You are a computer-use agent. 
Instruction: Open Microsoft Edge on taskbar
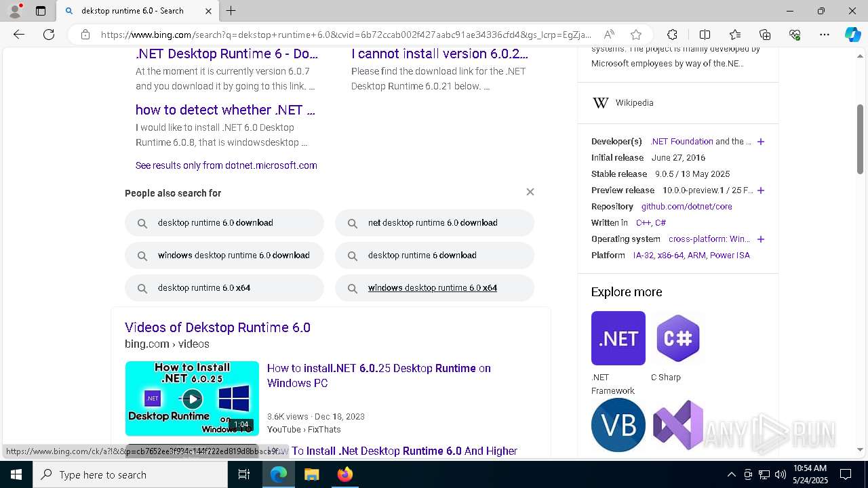point(279,474)
